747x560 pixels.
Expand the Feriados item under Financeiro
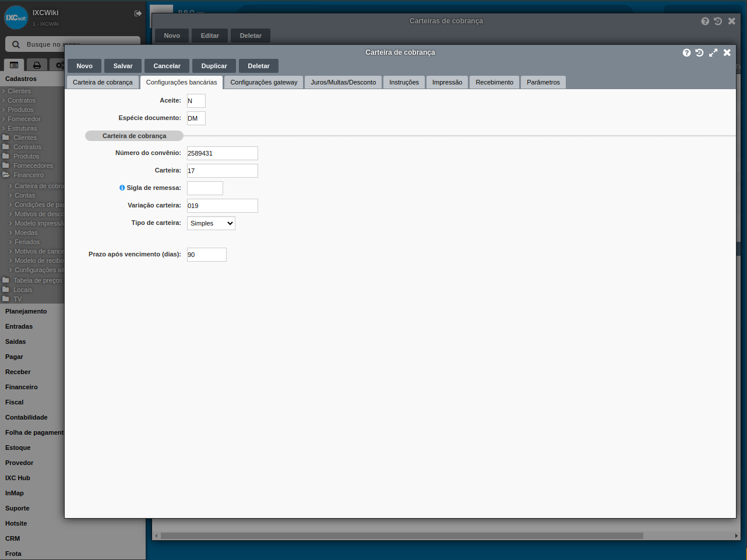pos(24,242)
